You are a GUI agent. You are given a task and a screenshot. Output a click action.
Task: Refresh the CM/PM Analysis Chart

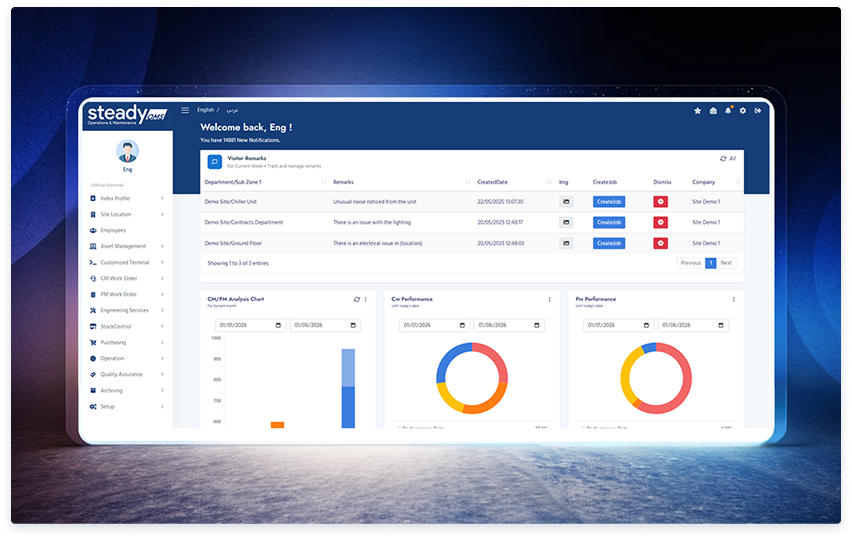(x=356, y=299)
